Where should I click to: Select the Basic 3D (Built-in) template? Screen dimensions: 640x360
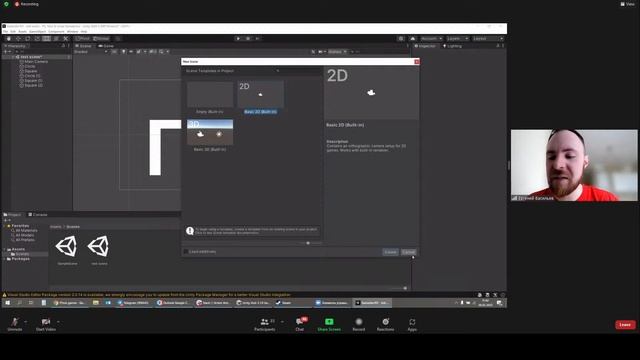pyautogui.click(x=210, y=136)
